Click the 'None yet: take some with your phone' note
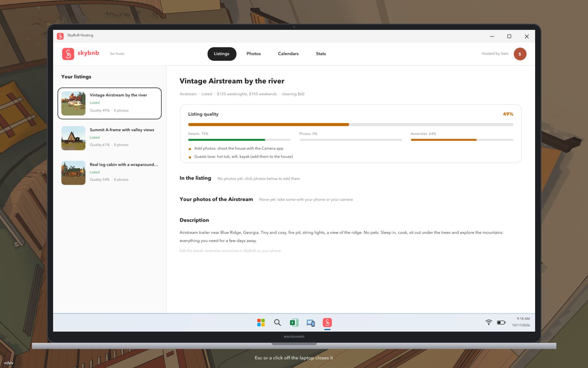Screen dimensions: 588x368 (306, 199)
